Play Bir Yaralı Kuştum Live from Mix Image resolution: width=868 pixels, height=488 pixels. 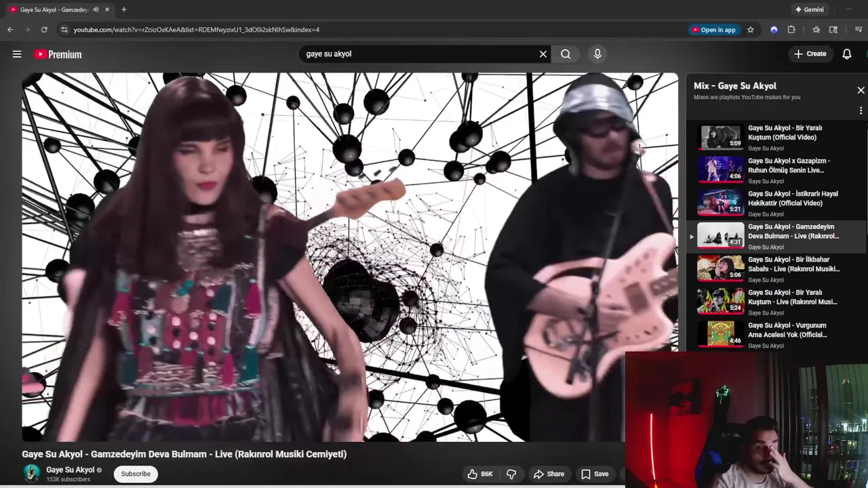click(x=776, y=302)
